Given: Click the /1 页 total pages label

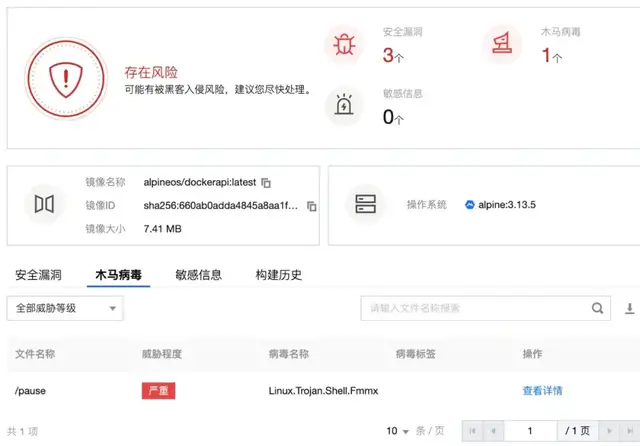Looking at the screenshot, I should [578, 431].
